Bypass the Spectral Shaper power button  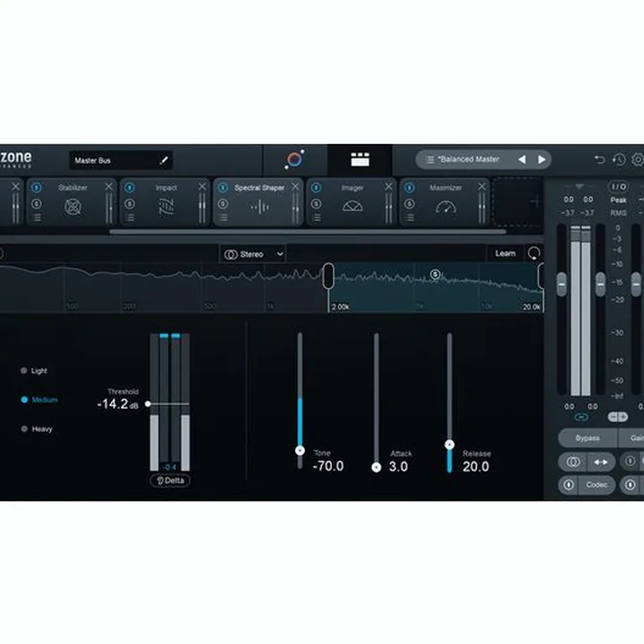tap(223, 188)
